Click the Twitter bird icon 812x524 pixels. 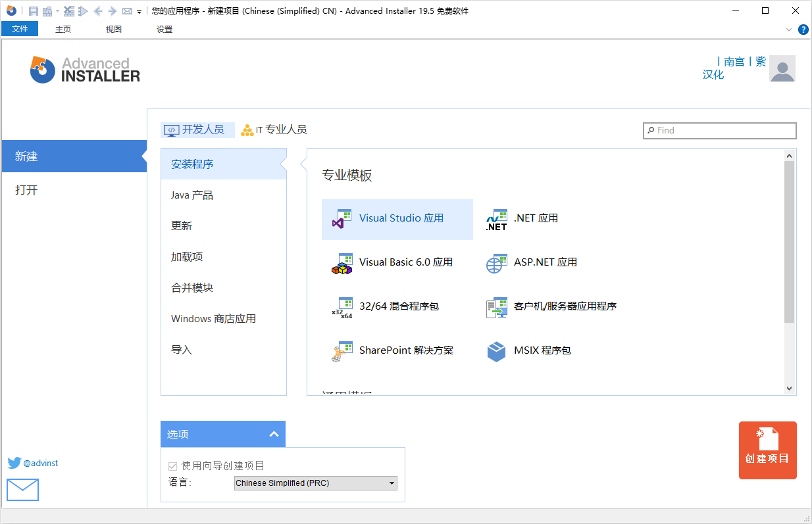click(14, 463)
